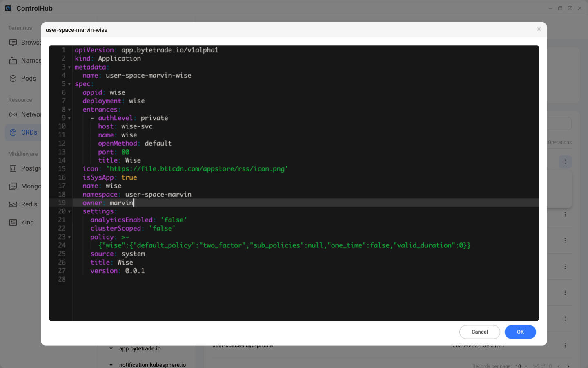Click the Redis label in the sidebar
The height and width of the screenshot is (368, 588).
click(29, 204)
